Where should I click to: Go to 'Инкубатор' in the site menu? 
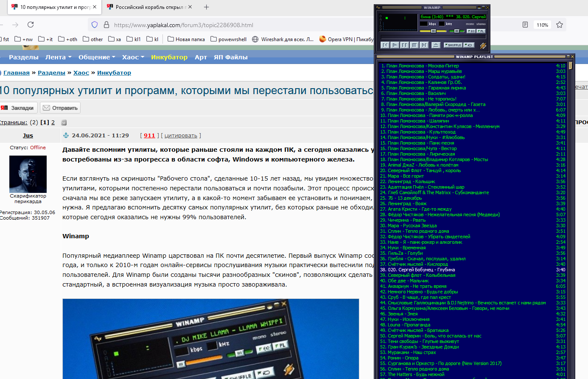[x=169, y=57]
